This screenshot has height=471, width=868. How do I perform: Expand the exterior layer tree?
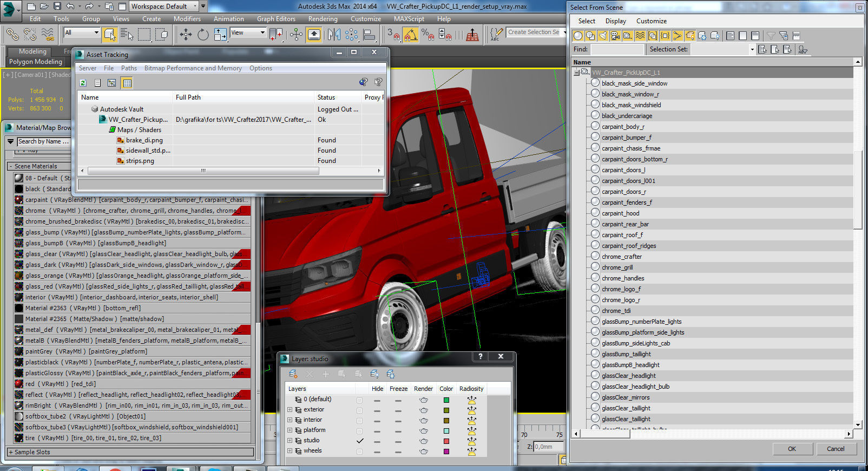coord(290,410)
